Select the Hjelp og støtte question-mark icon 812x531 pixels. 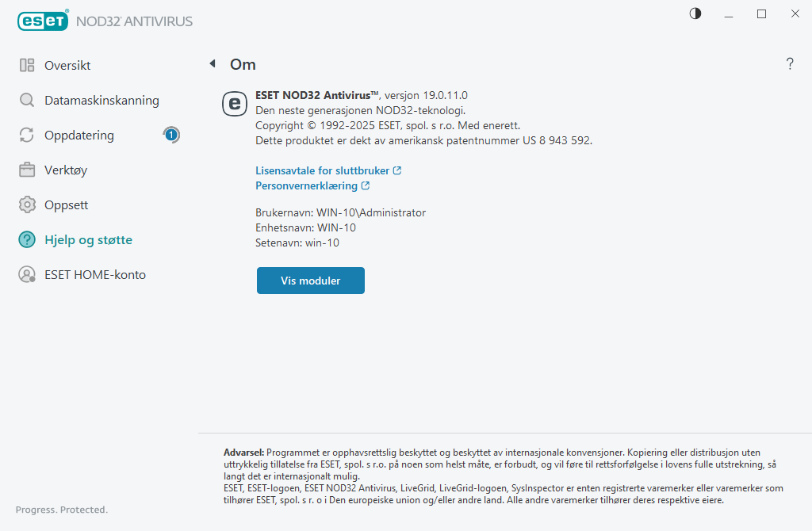(x=26, y=239)
